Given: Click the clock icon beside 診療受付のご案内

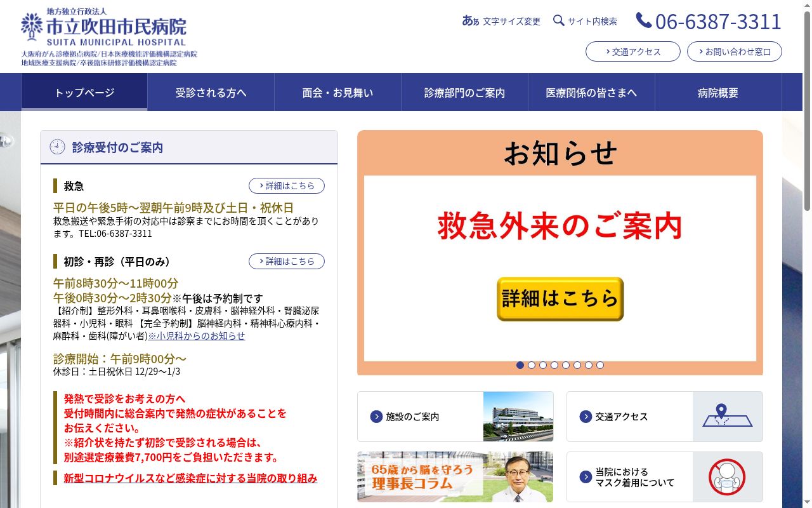Looking at the screenshot, I should [57, 147].
